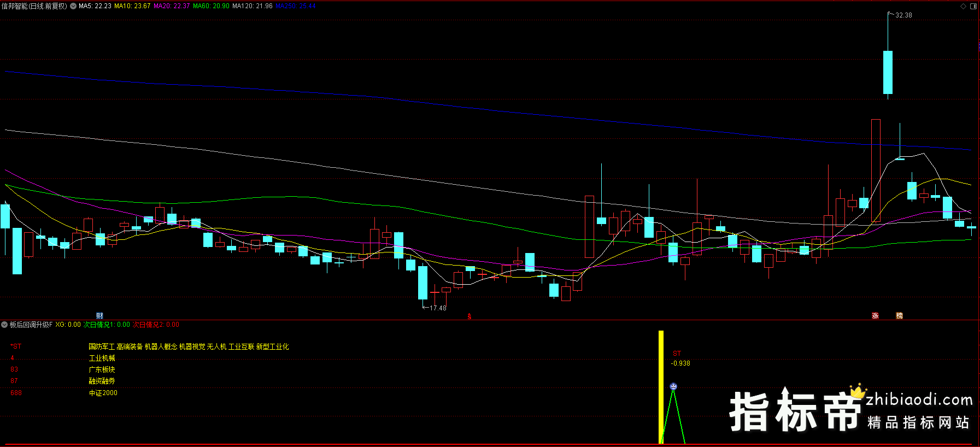Image resolution: width=980 pixels, height=447 pixels.
Task: Select the MA20: 22.37 indicator label
Action: [172, 6]
